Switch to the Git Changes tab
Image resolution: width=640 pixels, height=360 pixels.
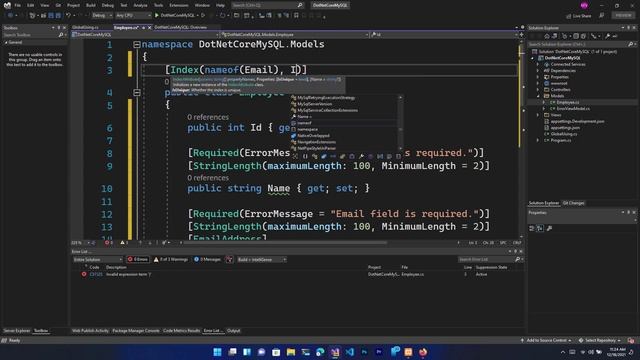573,203
